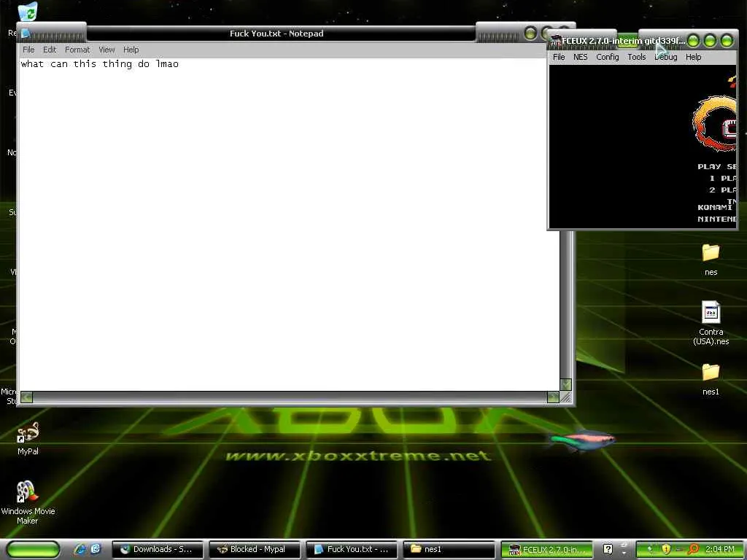Click the yellow shield tray icon
This screenshot has width=747, height=560.
point(666,549)
